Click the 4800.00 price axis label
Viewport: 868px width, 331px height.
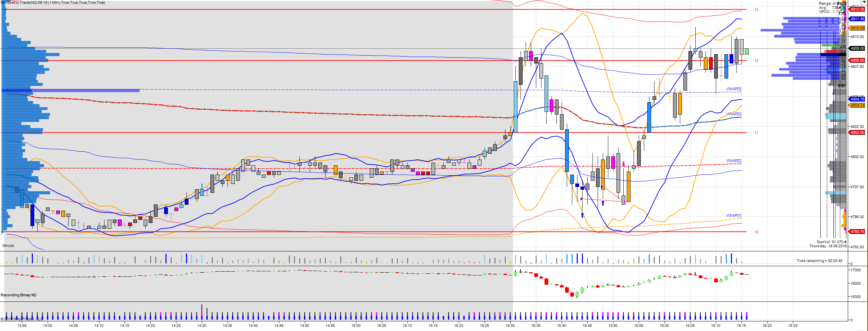click(x=857, y=157)
